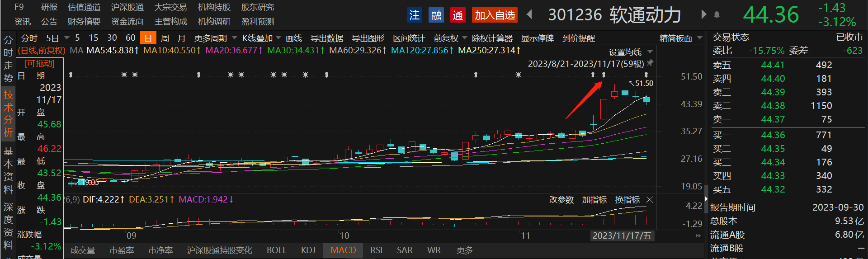Open the 机构调研 institutional research page

214,22
